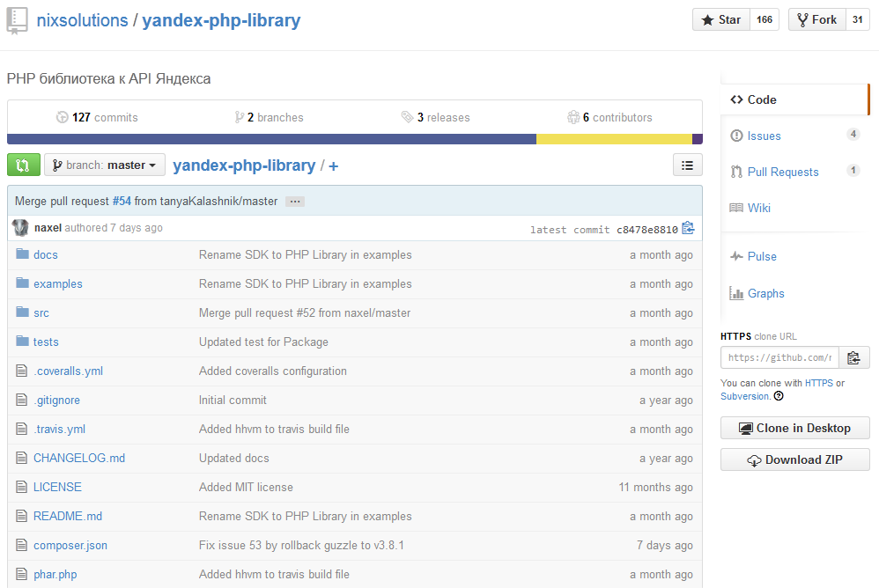The image size is (879, 588).
Task: Copy the HTTPS clone URL to clipboard
Action: (853, 357)
